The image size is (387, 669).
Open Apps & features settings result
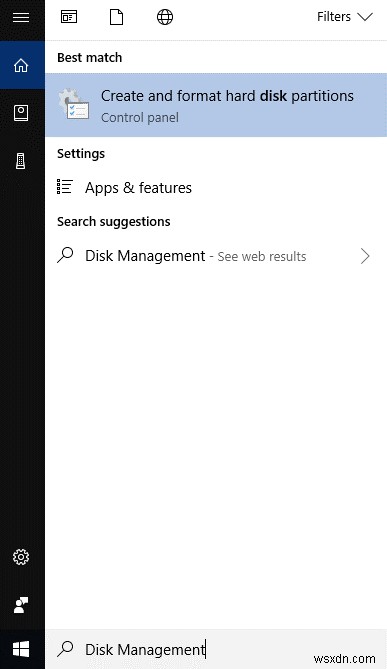pyautogui.click(x=216, y=188)
